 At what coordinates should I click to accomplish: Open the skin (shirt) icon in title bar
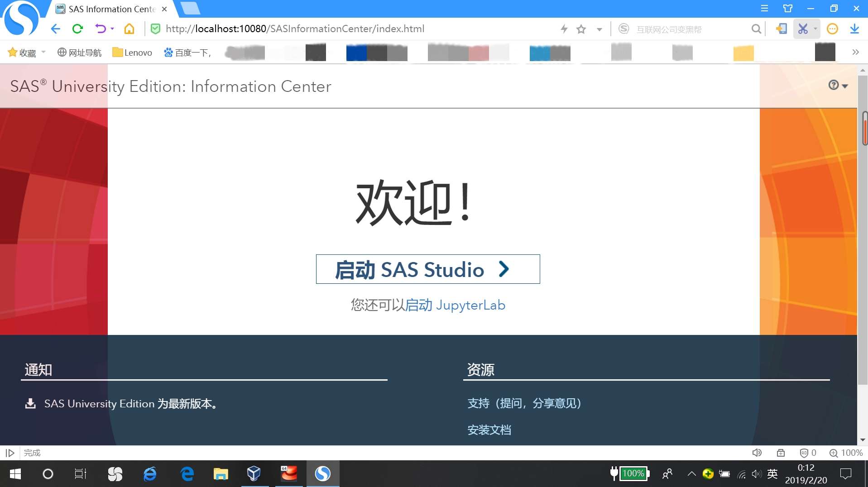point(788,9)
